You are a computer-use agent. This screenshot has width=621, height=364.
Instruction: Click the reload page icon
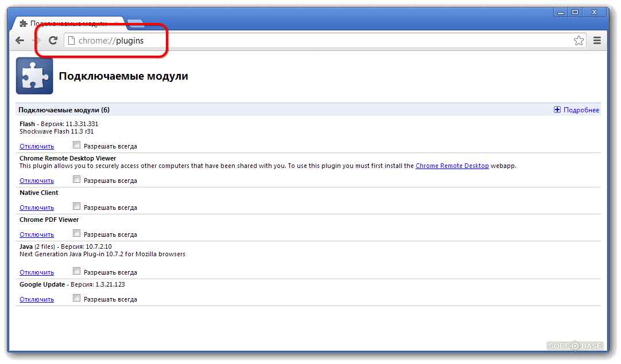52,40
